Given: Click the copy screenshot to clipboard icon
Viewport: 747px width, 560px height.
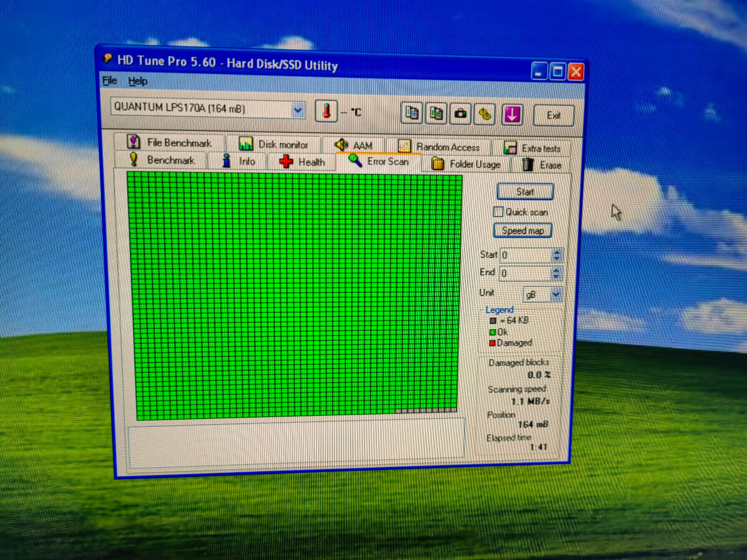Looking at the screenshot, I should tap(436, 113).
